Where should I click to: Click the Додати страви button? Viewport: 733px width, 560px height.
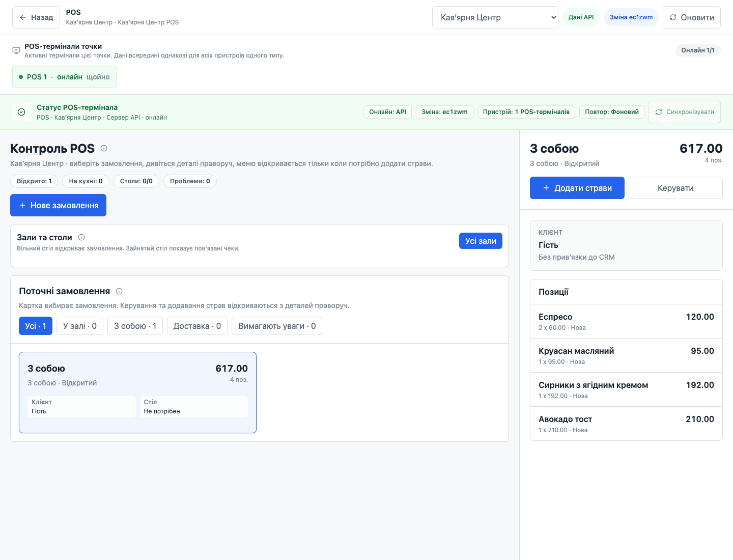coord(577,188)
